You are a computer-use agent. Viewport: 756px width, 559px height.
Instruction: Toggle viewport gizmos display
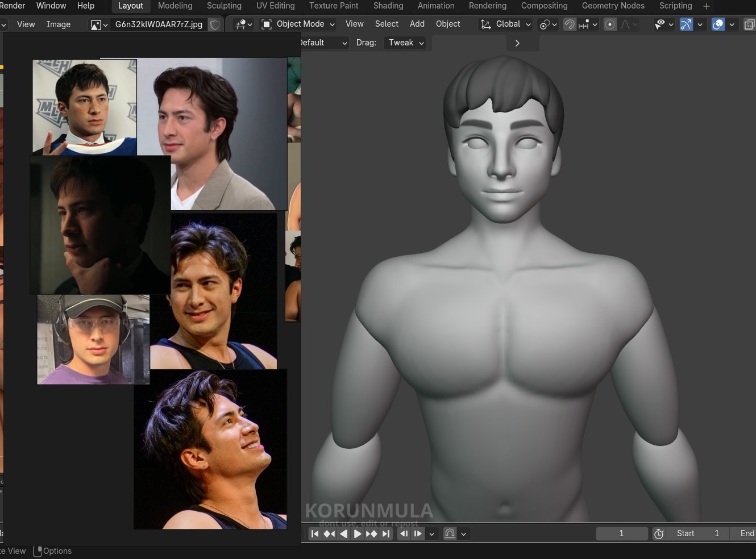tap(686, 24)
